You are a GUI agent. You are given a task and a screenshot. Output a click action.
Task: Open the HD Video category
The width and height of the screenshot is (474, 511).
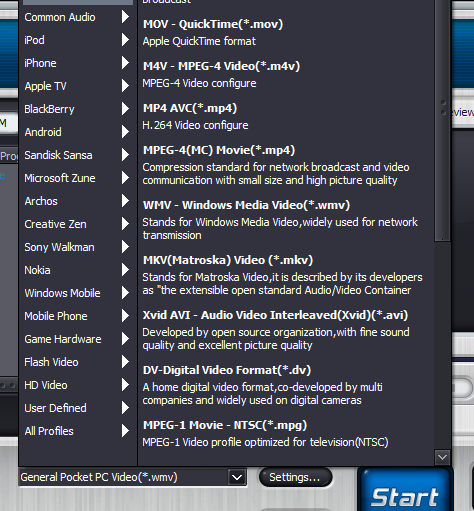(x=78, y=385)
